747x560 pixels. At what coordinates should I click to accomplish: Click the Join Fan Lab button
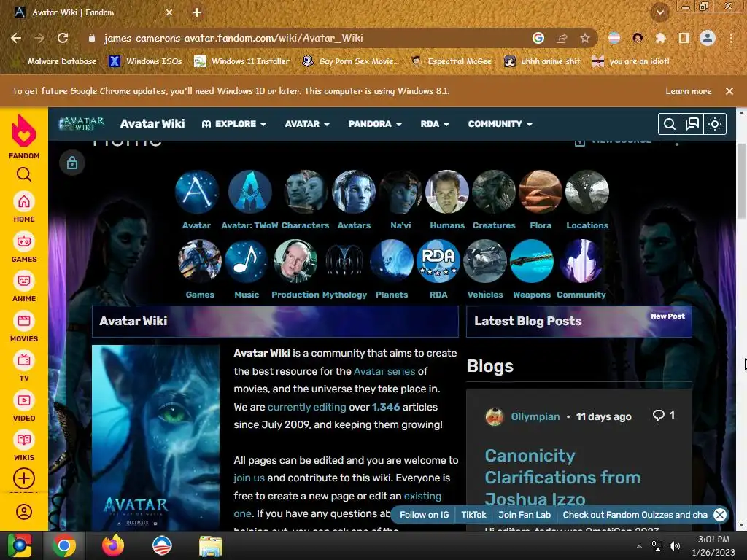(x=525, y=515)
